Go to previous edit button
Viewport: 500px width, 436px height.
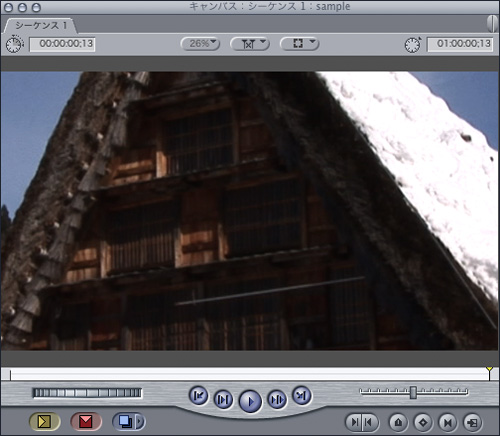pos(199,395)
